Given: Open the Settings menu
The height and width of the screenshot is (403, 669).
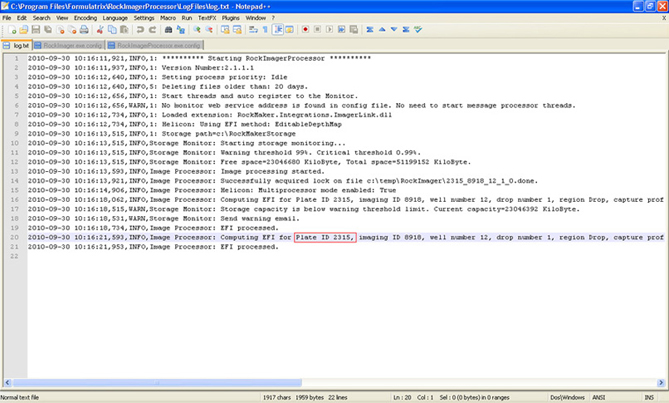Looking at the screenshot, I should [x=144, y=18].
